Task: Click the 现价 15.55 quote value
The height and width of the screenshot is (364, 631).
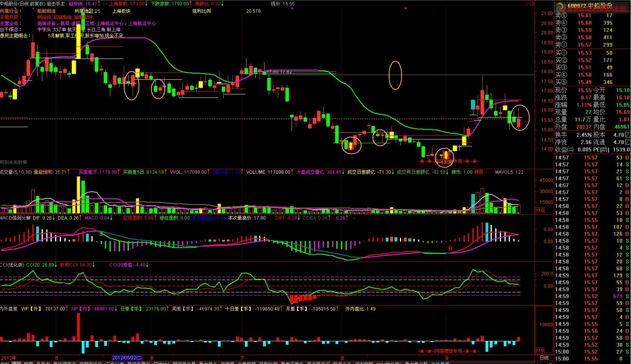Action: click(584, 90)
